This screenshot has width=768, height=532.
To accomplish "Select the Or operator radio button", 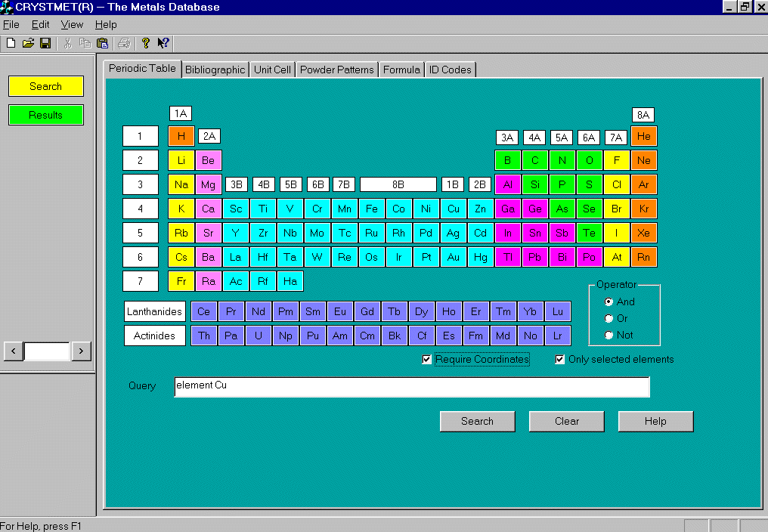I will 609,318.
